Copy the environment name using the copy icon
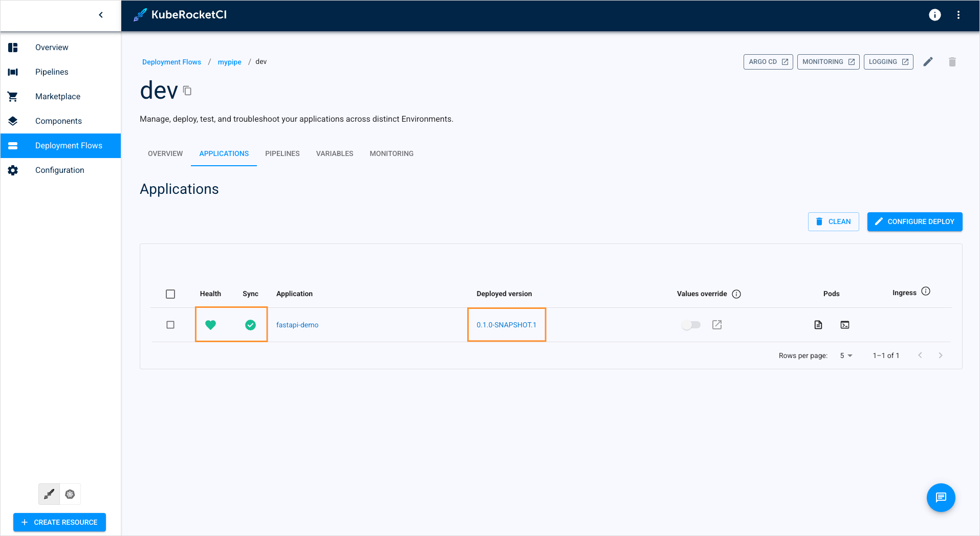The image size is (980, 536). click(x=187, y=90)
